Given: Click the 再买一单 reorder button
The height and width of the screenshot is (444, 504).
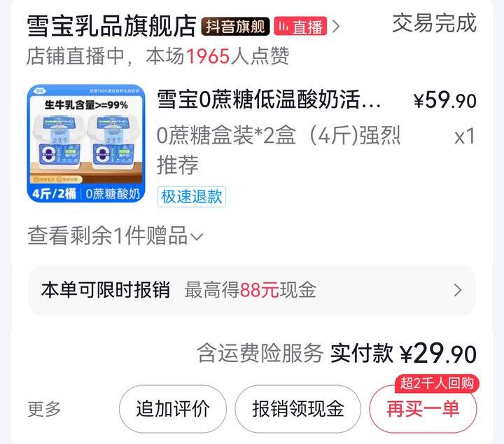Looking at the screenshot, I should coord(423,409).
